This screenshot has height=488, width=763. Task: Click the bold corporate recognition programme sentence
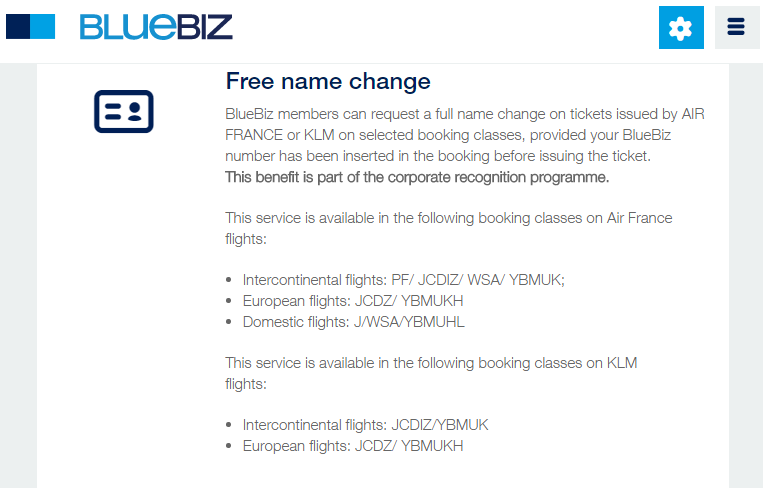pyautogui.click(x=417, y=177)
